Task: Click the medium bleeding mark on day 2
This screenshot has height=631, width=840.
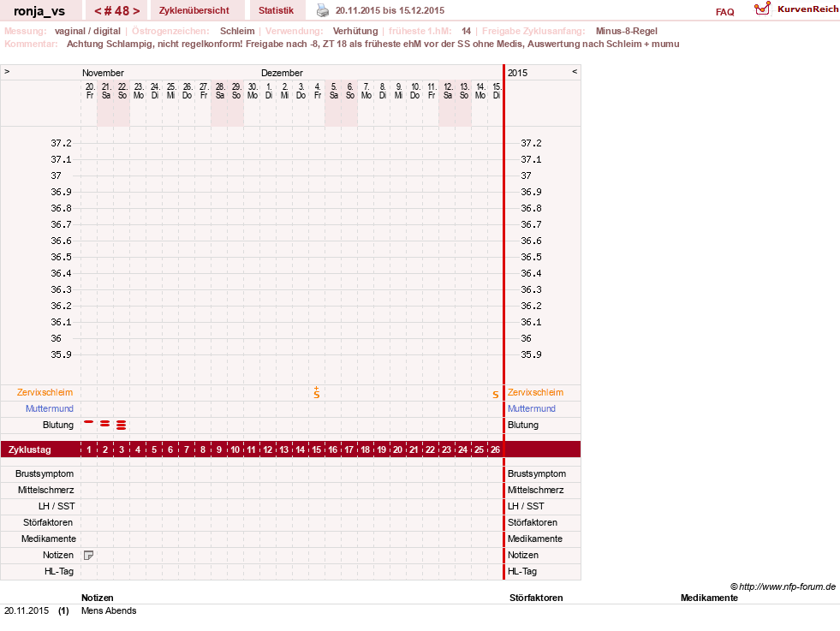Action: [105, 424]
